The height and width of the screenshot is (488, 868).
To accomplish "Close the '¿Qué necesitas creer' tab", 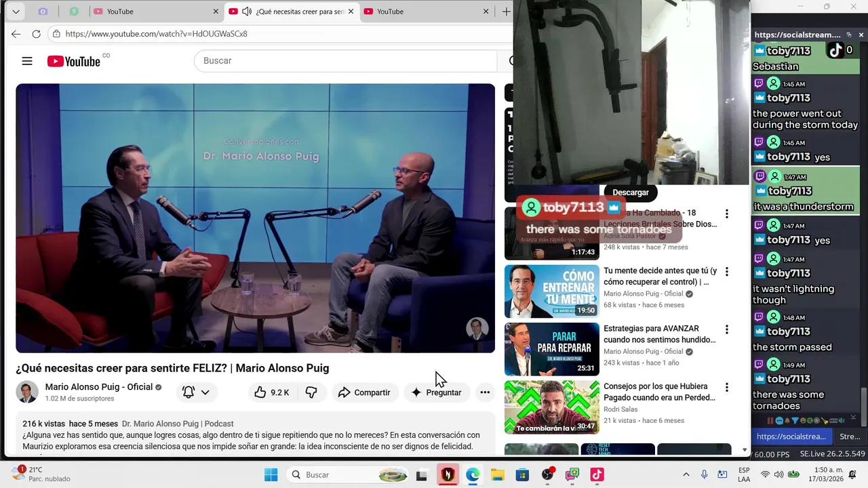I will coord(351,12).
